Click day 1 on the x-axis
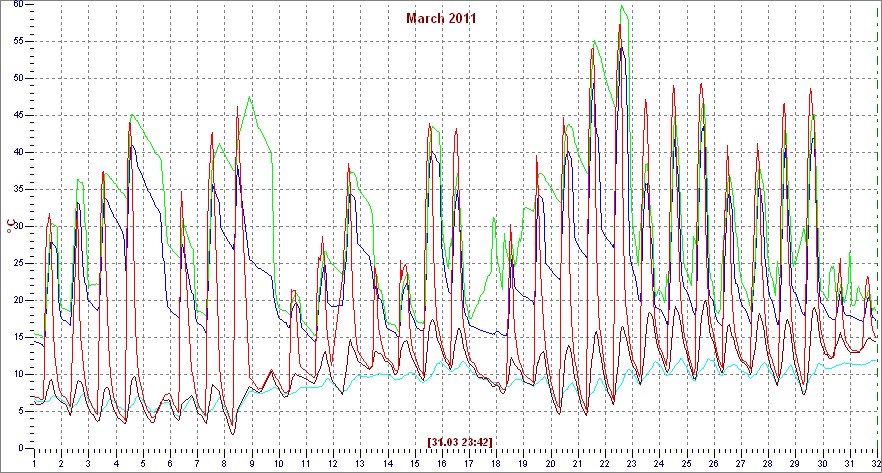This screenshot has width=882, height=473. [x=34, y=464]
